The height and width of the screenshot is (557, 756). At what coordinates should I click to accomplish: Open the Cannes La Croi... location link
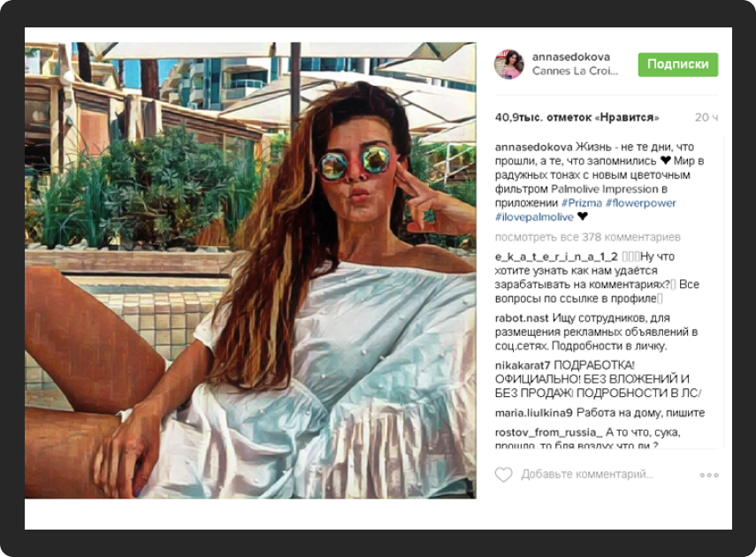click(575, 72)
